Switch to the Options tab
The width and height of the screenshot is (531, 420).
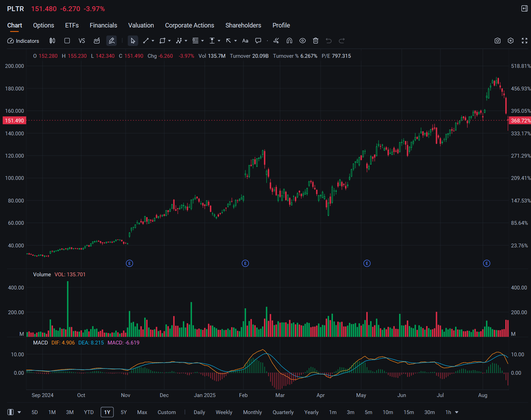pos(44,25)
